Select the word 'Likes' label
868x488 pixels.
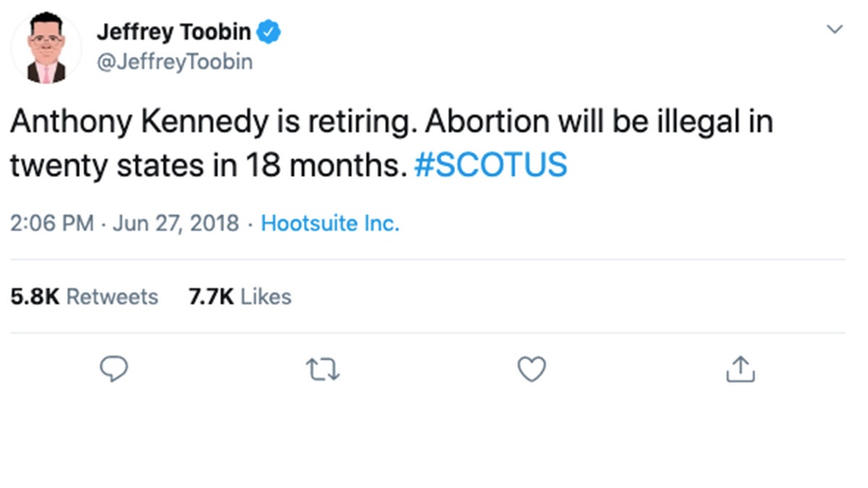[265, 296]
